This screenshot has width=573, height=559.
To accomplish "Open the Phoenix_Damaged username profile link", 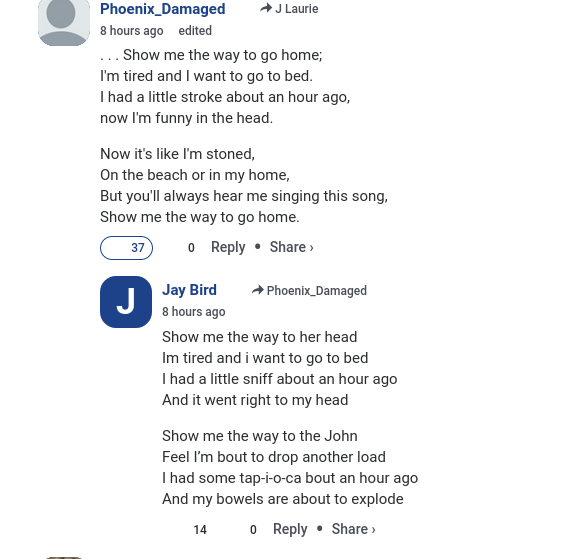I will (x=163, y=9).
